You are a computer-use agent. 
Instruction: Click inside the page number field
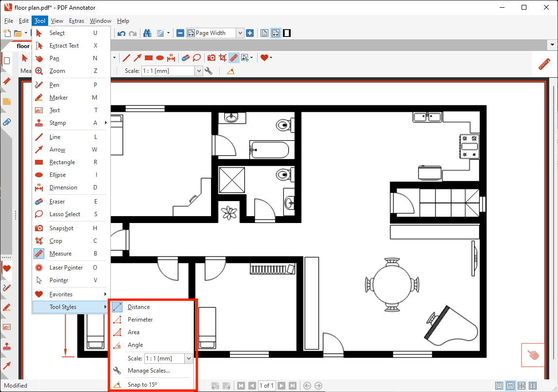click(266, 385)
